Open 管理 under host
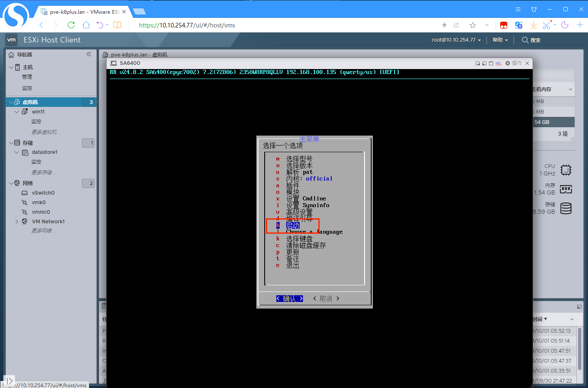This screenshot has height=388, width=588. (27, 77)
